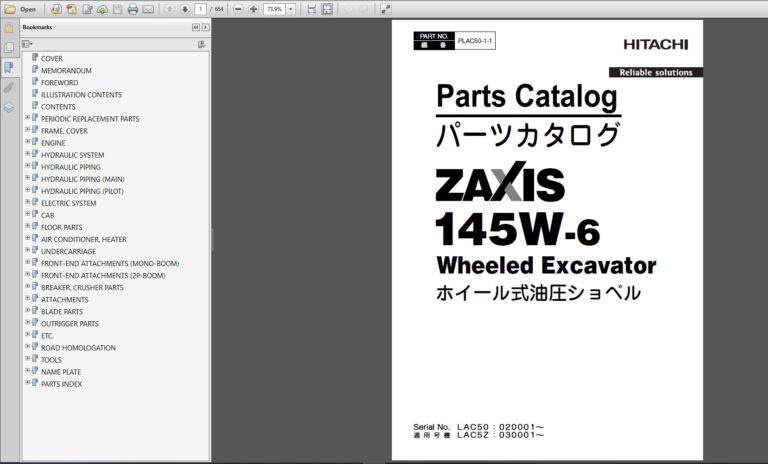Screen dimensions: 768x464
Task: Click the Parts Catalog title on page
Action: click(x=527, y=97)
